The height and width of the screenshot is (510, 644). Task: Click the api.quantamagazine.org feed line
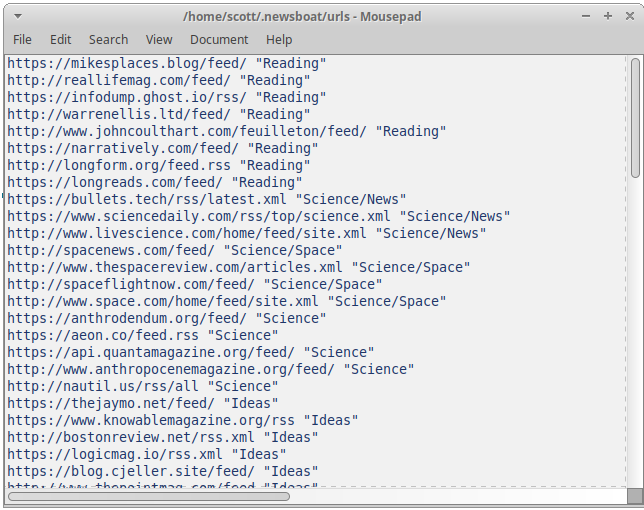(x=190, y=352)
